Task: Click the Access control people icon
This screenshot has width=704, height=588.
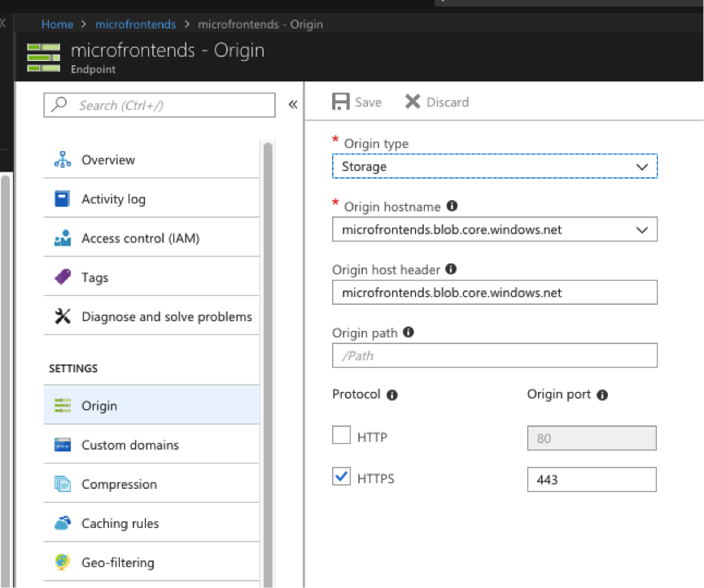Action: point(63,238)
